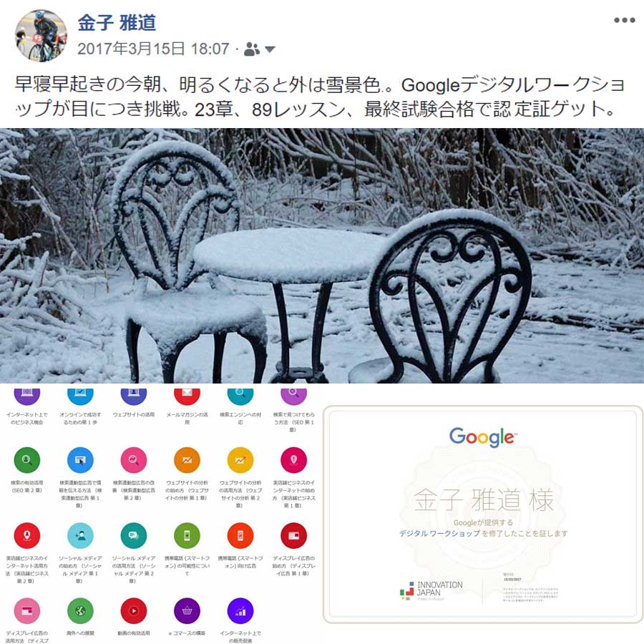Image resolution: width=644 pixels, height=644 pixels.
Task: Click the friends audience icon
Action: pos(252,49)
